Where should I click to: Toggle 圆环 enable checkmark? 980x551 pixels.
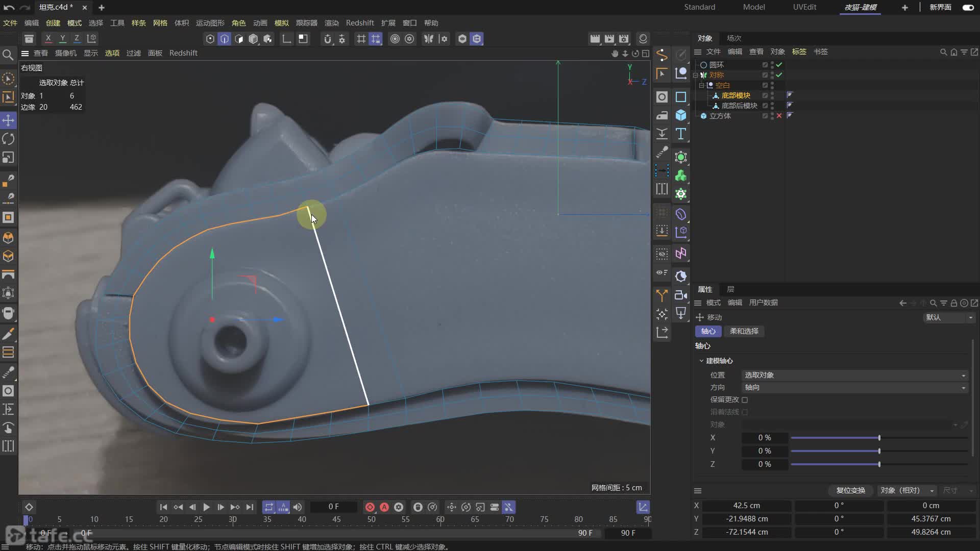(x=779, y=65)
